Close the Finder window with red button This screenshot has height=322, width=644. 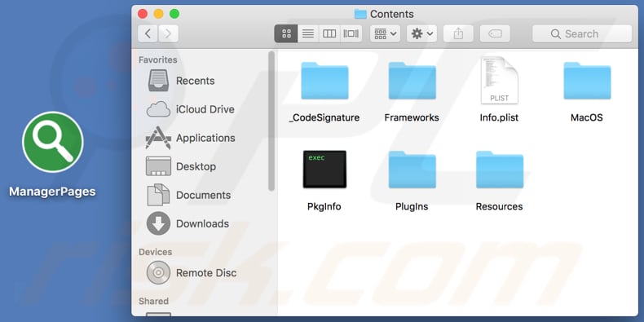coord(143,14)
